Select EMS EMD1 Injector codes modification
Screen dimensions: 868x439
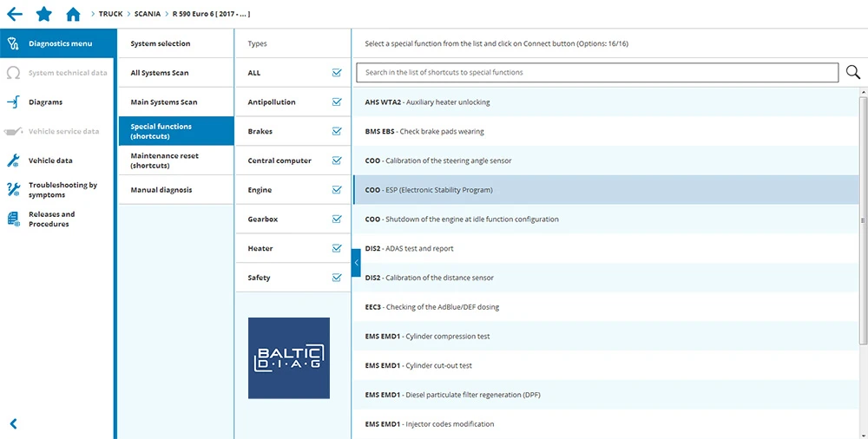(x=606, y=424)
